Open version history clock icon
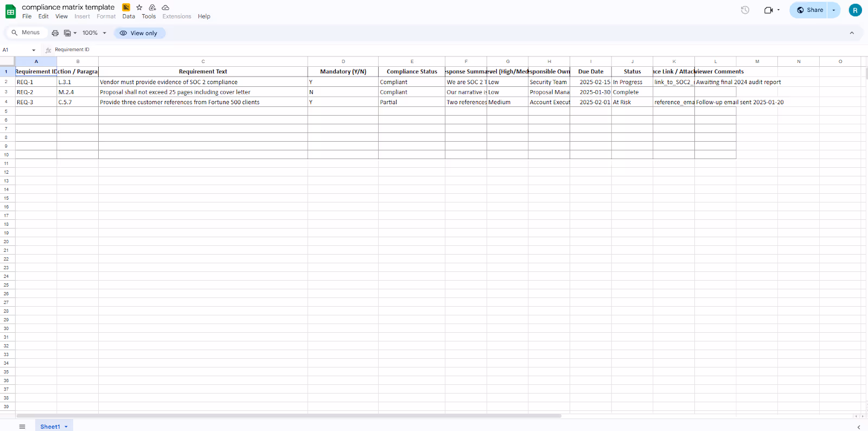868x431 pixels. point(745,10)
